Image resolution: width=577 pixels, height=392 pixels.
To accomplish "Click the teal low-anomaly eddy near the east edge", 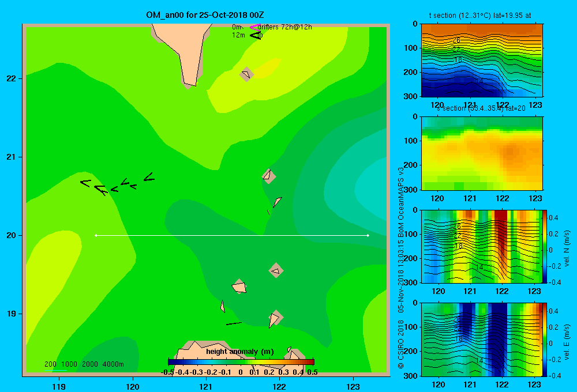I will (370, 190).
